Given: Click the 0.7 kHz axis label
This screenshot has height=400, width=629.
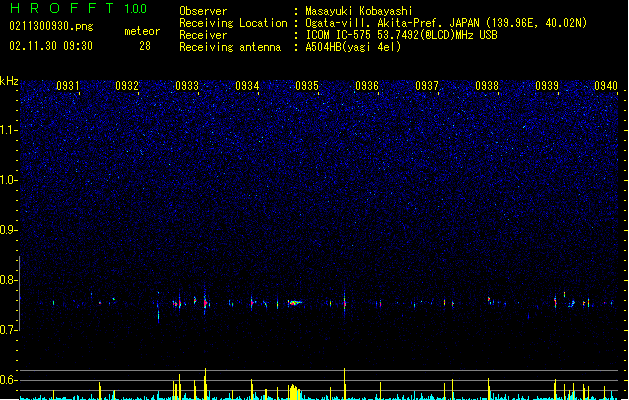Looking at the screenshot, I should 8,330.
